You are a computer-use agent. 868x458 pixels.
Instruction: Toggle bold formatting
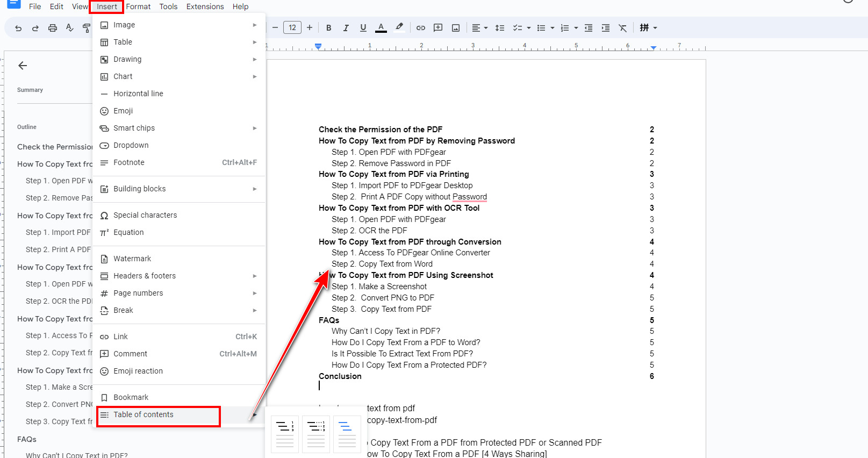coord(329,28)
